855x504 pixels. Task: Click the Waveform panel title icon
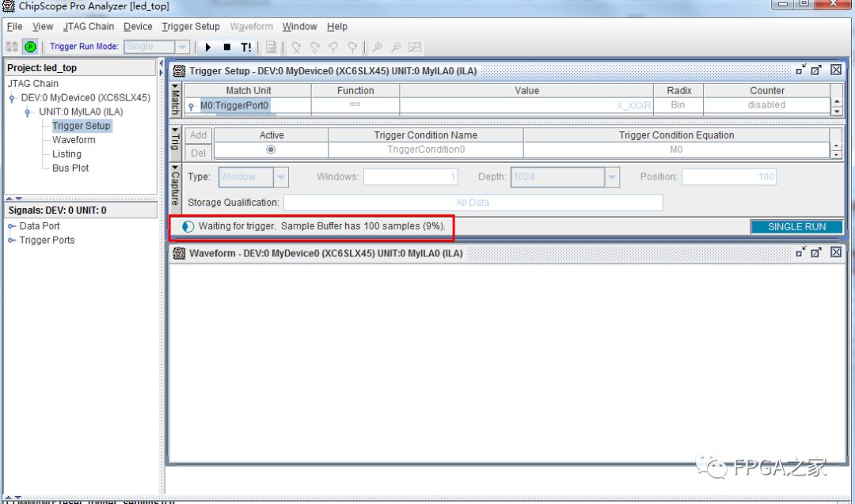tap(179, 253)
